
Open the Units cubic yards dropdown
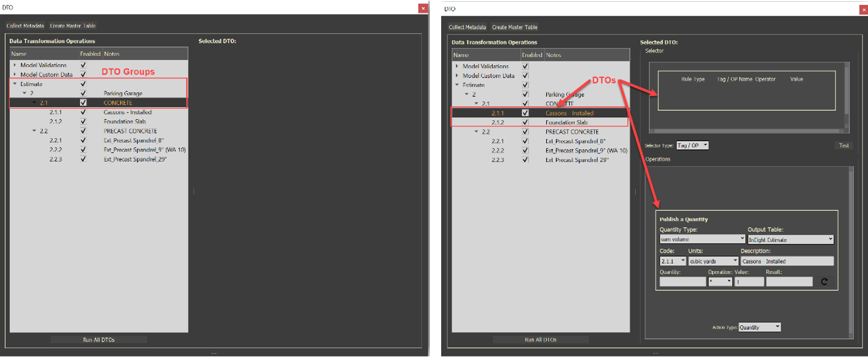(714, 261)
